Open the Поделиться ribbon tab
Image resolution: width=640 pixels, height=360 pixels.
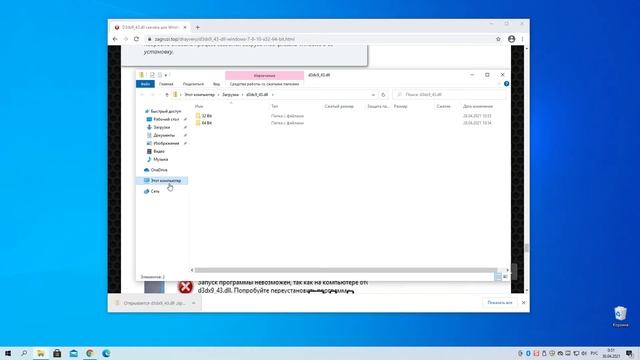pyautogui.click(x=193, y=84)
